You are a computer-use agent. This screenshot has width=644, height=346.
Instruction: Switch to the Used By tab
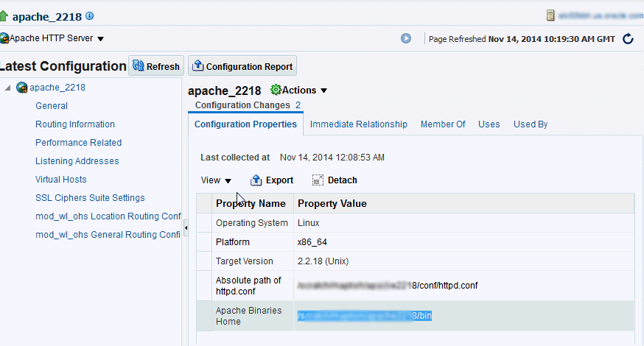pyautogui.click(x=531, y=124)
